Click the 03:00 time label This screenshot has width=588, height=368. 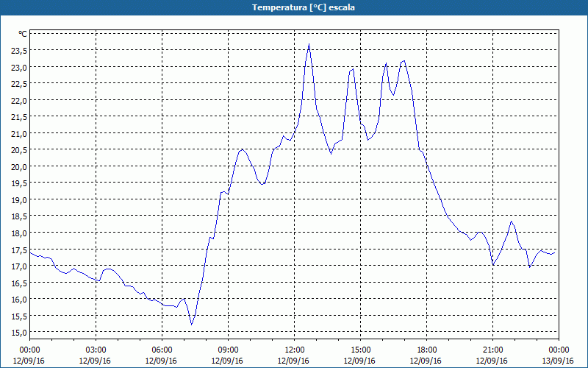[96, 350]
